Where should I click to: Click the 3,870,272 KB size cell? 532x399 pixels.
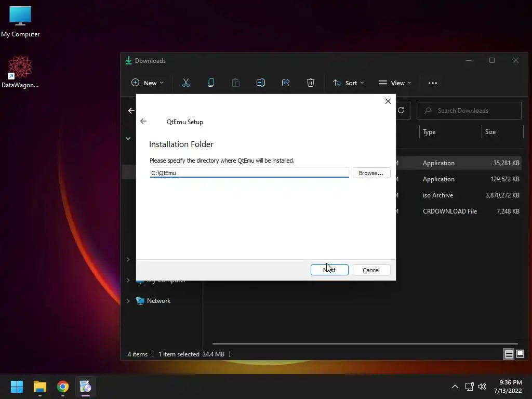(x=502, y=195)
